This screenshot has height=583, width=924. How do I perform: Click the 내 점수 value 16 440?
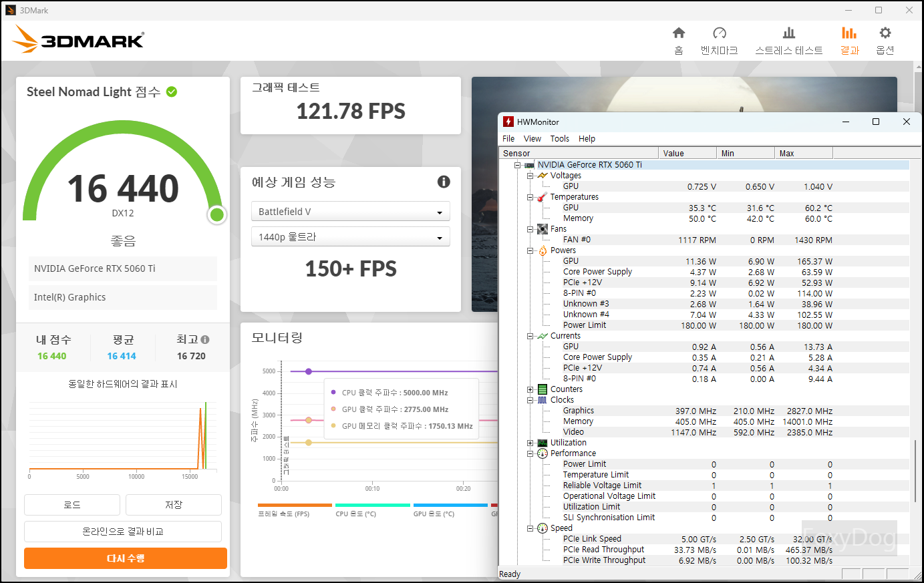[x=52, y=356]
